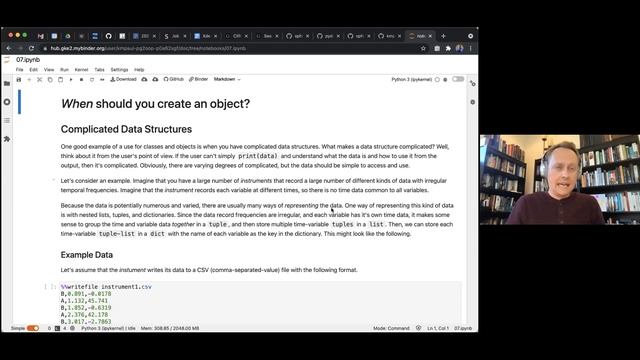Viewport: 640px width, 360px height.
Task: Open the Help menu
Action: pos(139,70)
